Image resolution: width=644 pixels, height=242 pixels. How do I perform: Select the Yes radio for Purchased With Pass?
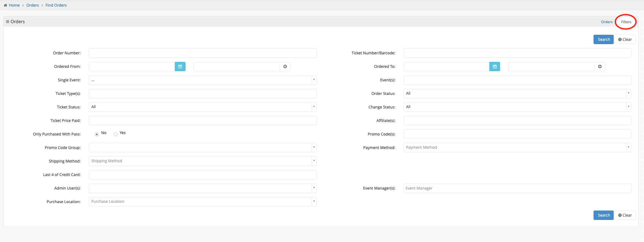pyautogui.click(x=116, y=134)
